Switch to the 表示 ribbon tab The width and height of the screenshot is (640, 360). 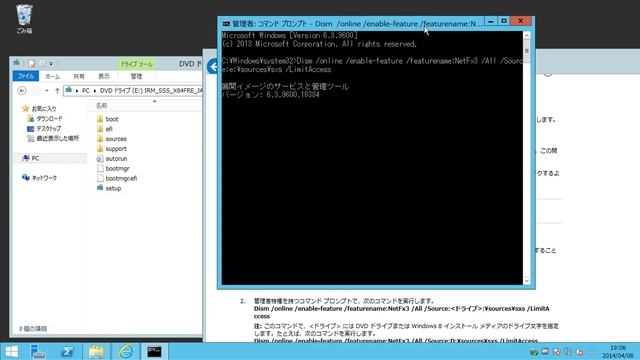(104, 76)
